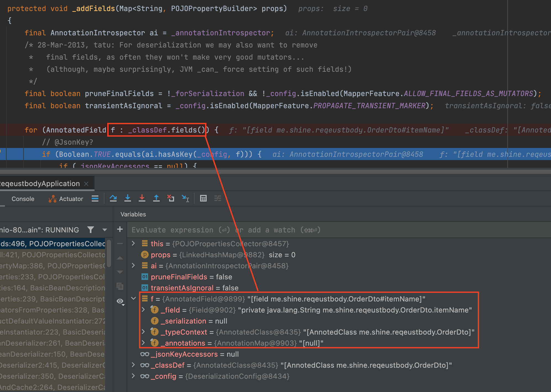
Task: Expand the _classDef variable node
Action: tap(133, 365)
